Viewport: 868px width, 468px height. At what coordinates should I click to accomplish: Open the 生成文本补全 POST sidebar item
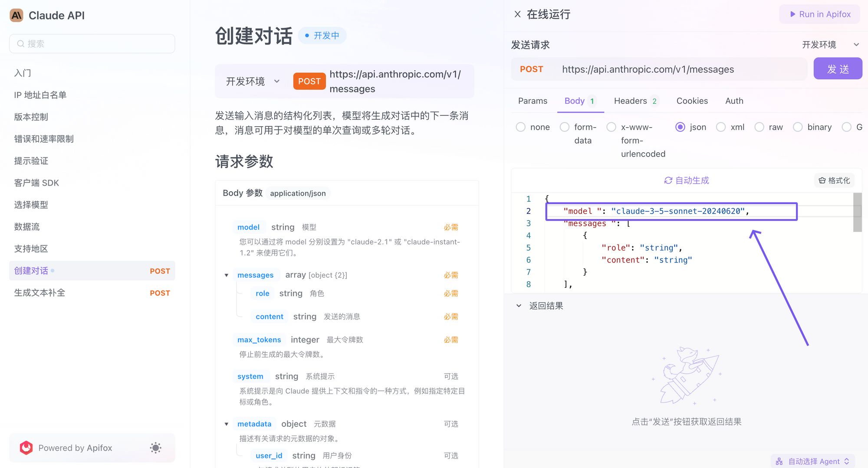pos(92,293)
